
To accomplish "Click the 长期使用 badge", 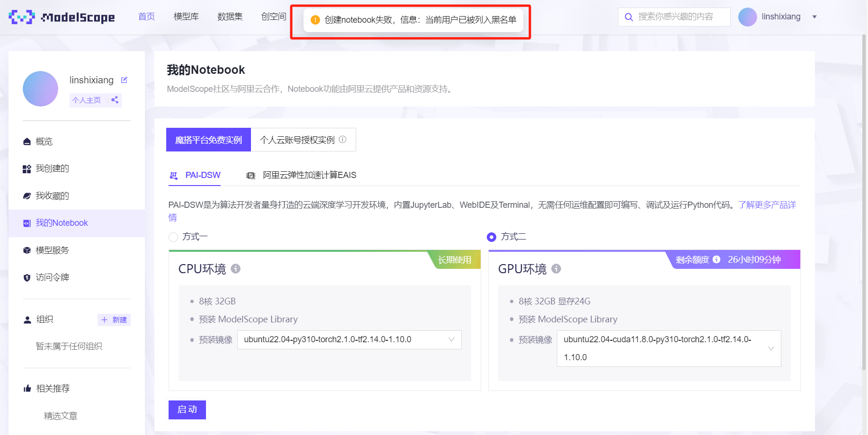I will 455,260.
